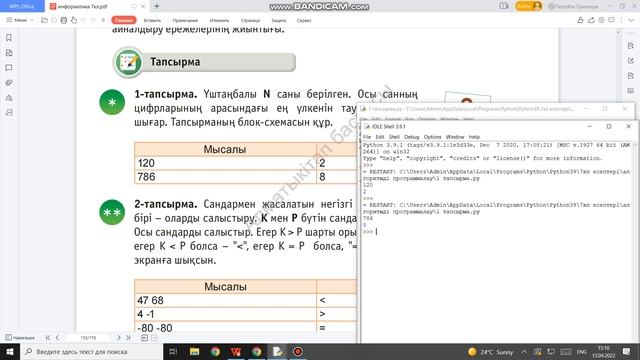
Task: Open the attachments icon in left sidebar
Action: [9, 83]
